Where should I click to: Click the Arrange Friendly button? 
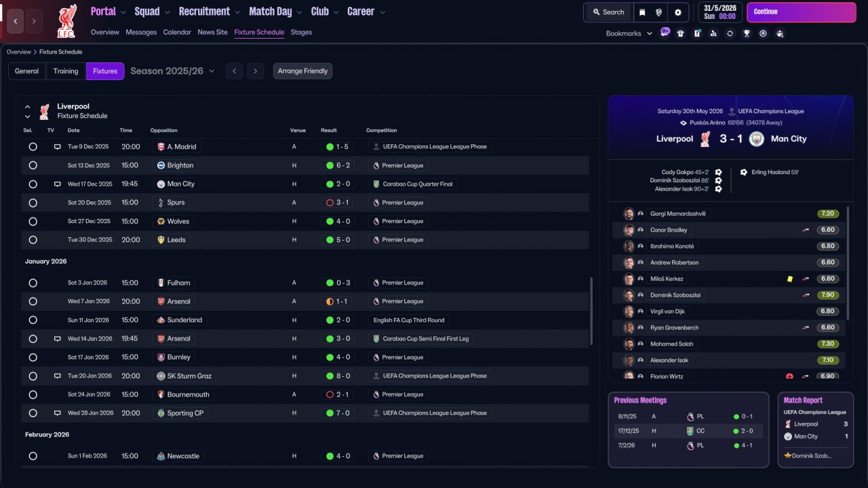pos(302,71)
